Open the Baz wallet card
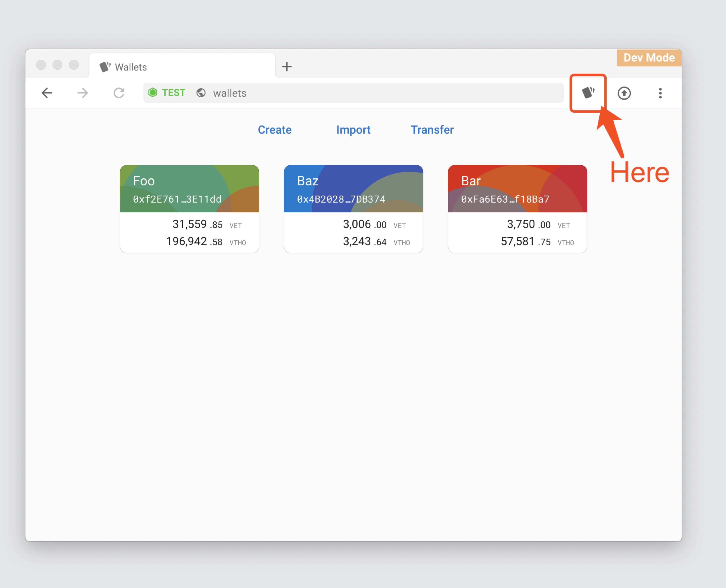 coord(353,209)
